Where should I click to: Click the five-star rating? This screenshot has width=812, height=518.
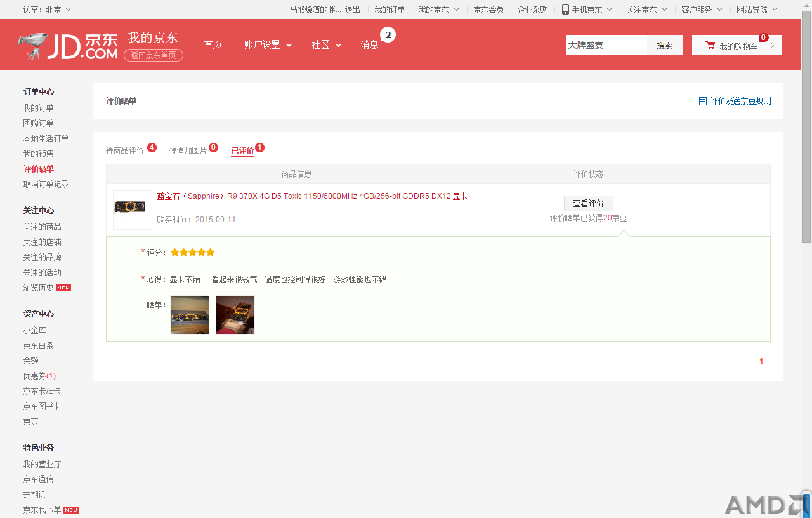click(x=192, y=253)
